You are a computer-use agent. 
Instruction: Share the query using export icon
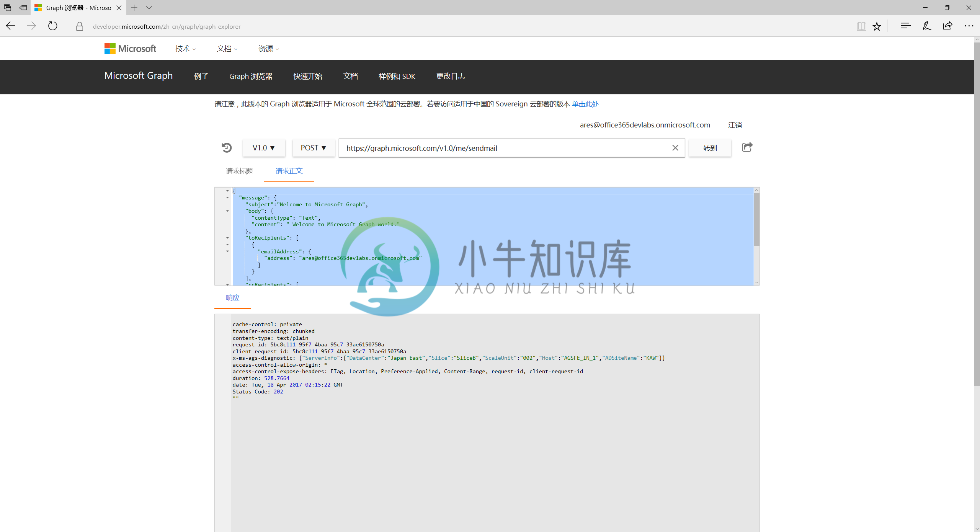click(x=747, y=147)
